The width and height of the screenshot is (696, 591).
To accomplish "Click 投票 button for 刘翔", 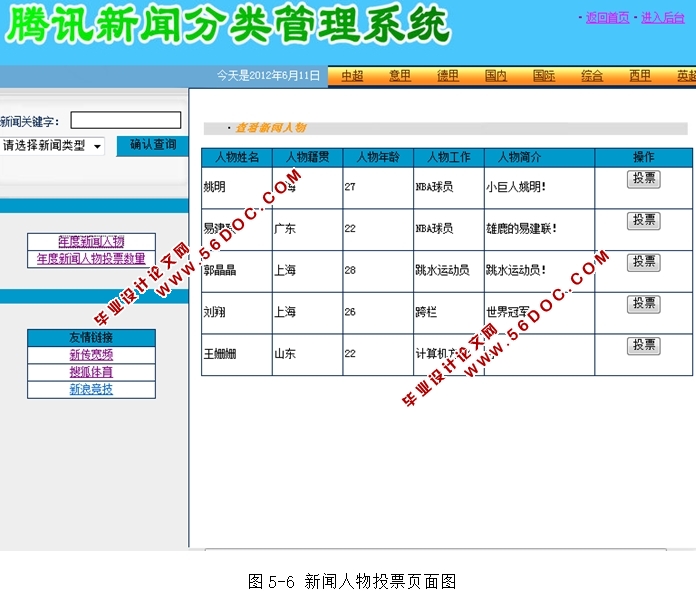I will [x=644, y=304].
